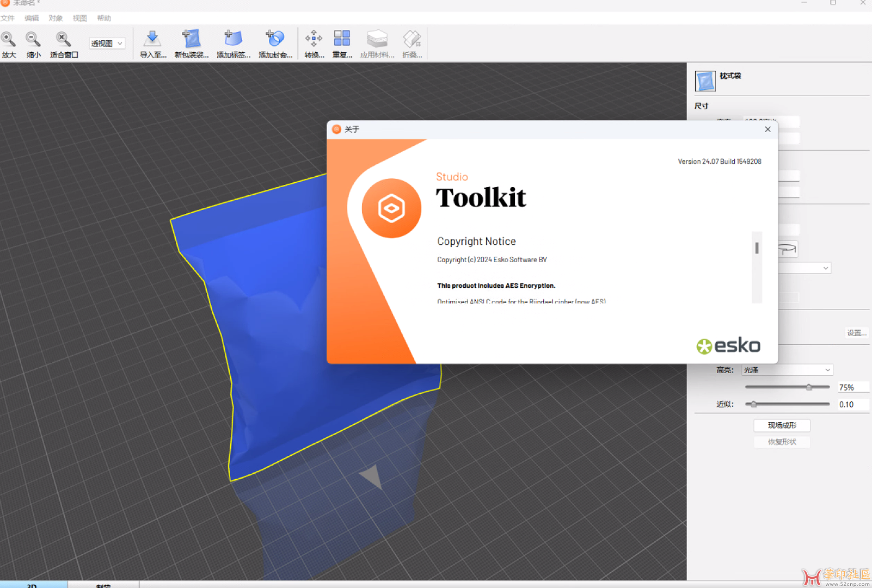Open the 帮助 menu
This screenshot has width=872, height=588.
104,18
